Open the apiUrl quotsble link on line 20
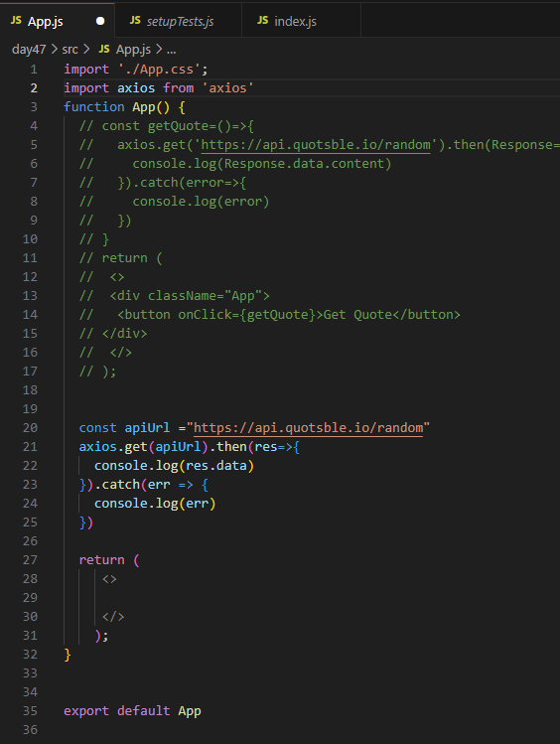The image size is (560, 744). [x=308, y=428]
